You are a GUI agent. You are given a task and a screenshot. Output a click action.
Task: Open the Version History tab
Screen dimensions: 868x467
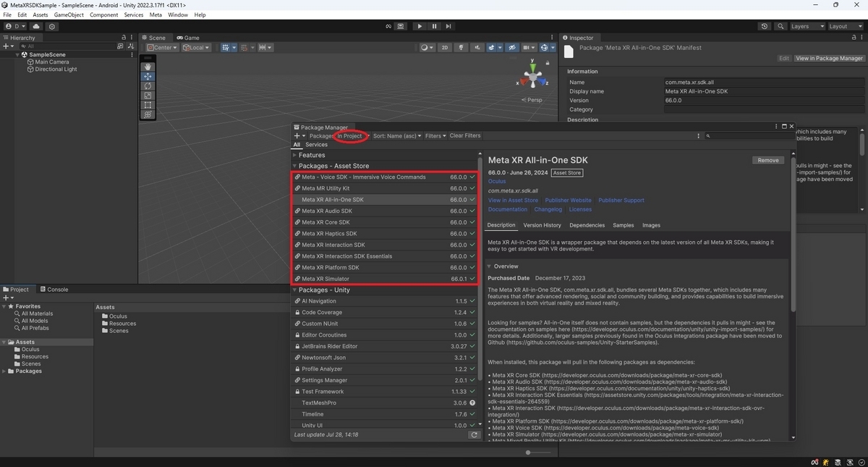coord(542,225)
